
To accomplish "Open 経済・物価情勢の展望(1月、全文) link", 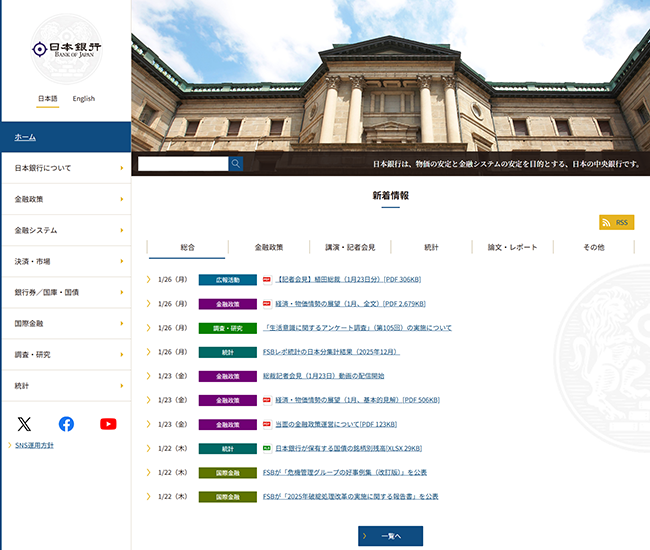I will (351, 304).
